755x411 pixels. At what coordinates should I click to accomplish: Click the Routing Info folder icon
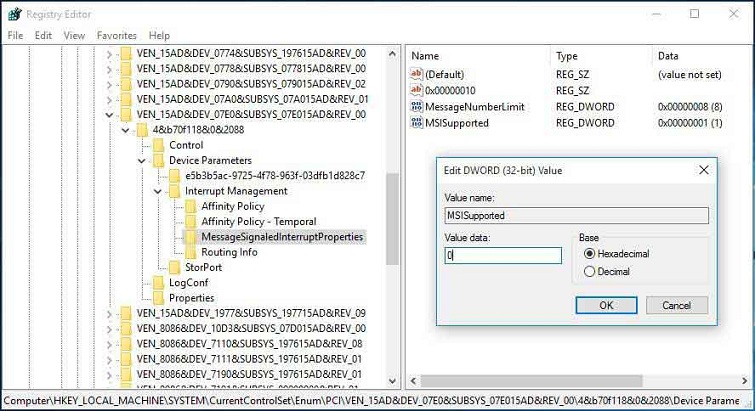pos(191,252)
